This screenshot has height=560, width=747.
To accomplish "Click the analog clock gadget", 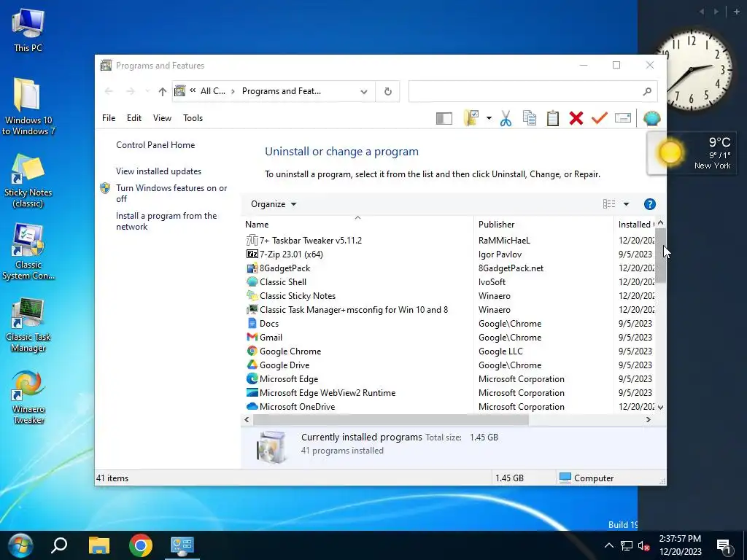I will [694, 69].
